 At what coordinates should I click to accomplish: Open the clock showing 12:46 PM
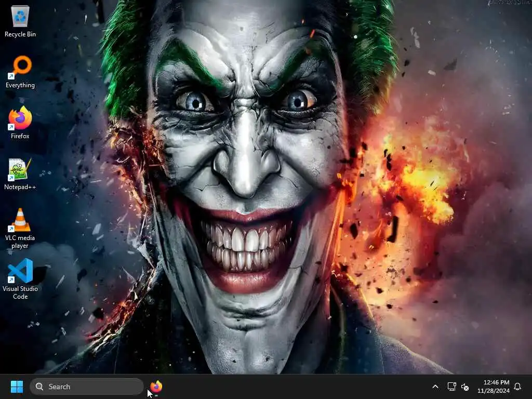(x=494, y=387)
